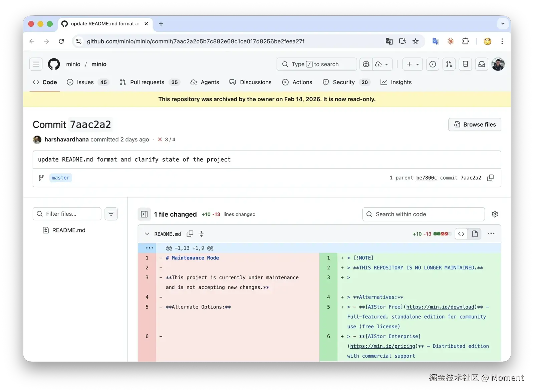The height and width of the screenshot is (392, 534).
Task: Switch to rich diff document view
Action: 475,234
